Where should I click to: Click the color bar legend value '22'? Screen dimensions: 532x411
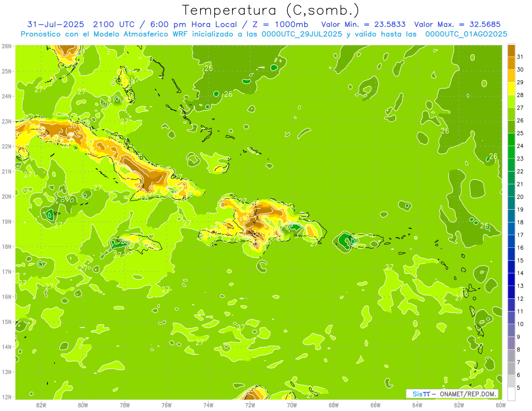(520, 171)
